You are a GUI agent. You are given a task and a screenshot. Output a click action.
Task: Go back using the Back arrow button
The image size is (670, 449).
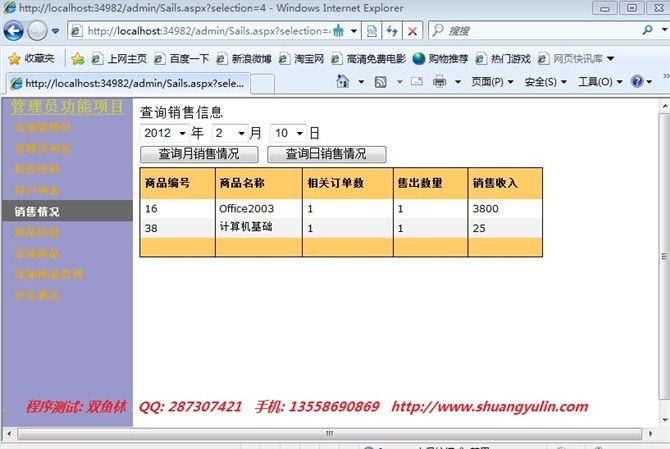(x=13, y=31)
